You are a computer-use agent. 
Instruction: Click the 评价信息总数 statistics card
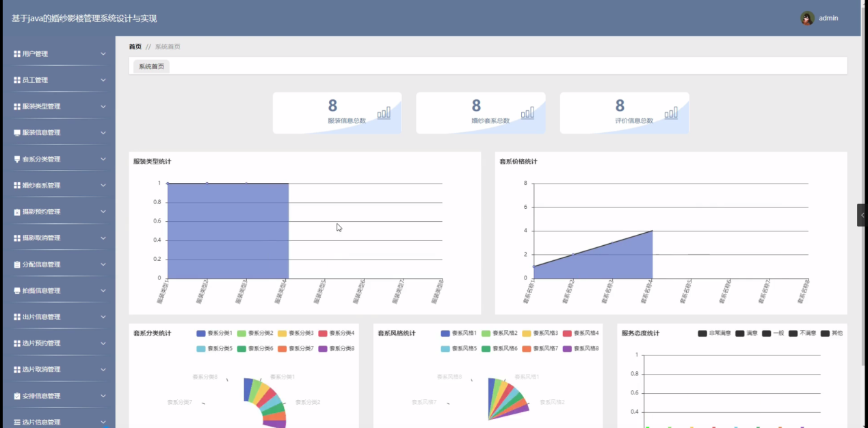[x=624, y=113]
